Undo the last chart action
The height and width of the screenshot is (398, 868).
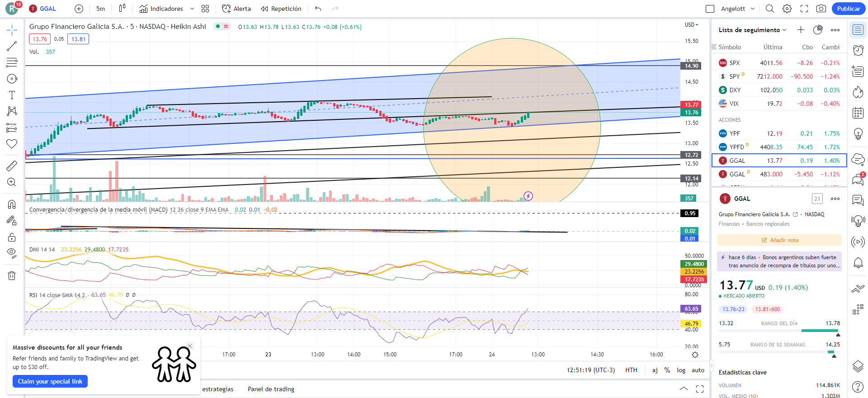318,9
